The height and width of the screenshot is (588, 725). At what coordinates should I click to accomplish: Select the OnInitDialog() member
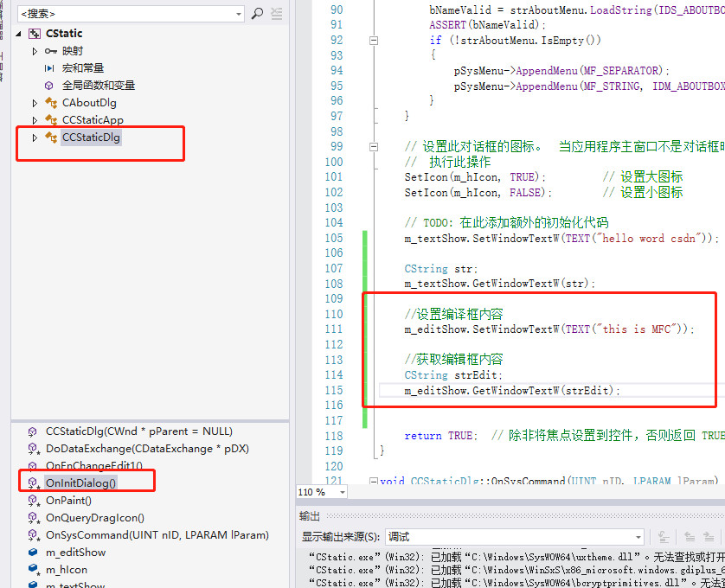pyautogui.click(x=81, y=483)
